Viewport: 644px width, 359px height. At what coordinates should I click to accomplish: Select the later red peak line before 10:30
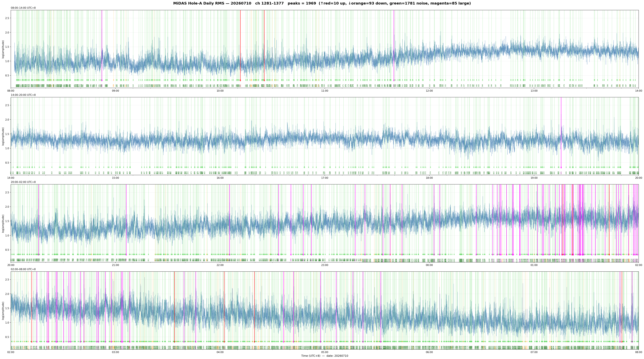[x=264, y=46]
